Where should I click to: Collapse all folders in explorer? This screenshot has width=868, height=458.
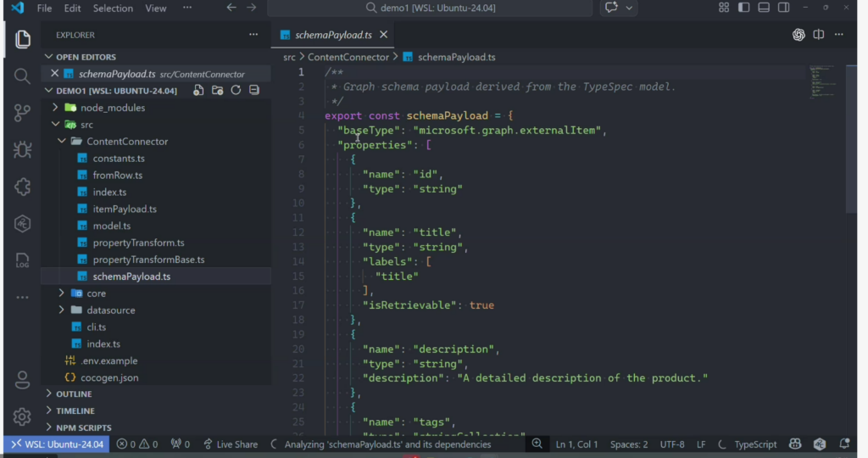[x=254, y=91]
